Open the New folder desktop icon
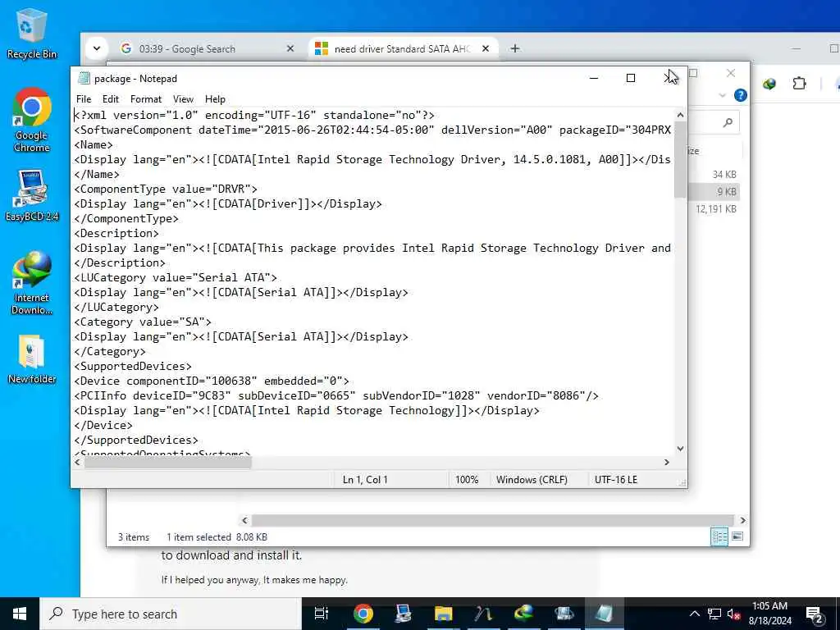This screenshot has width=840, height=630. (x=32, y=359)
